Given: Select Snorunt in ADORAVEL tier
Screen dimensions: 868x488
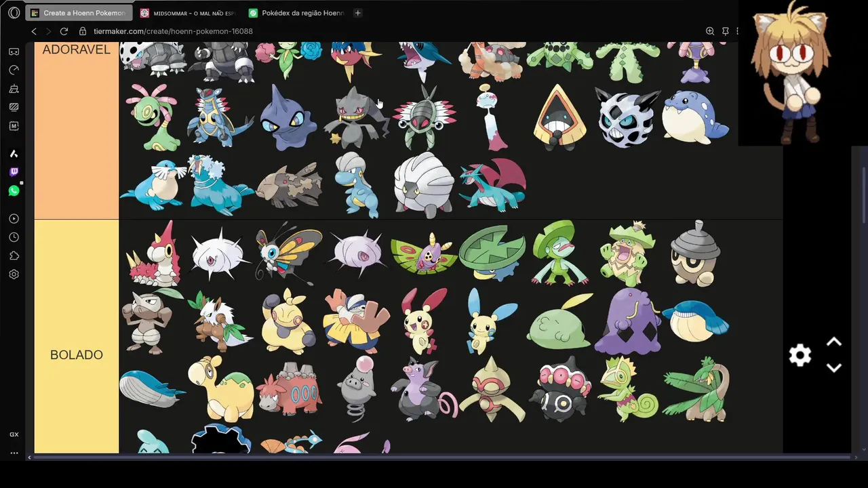Looking at the screenshot, I should click(560, 117).
